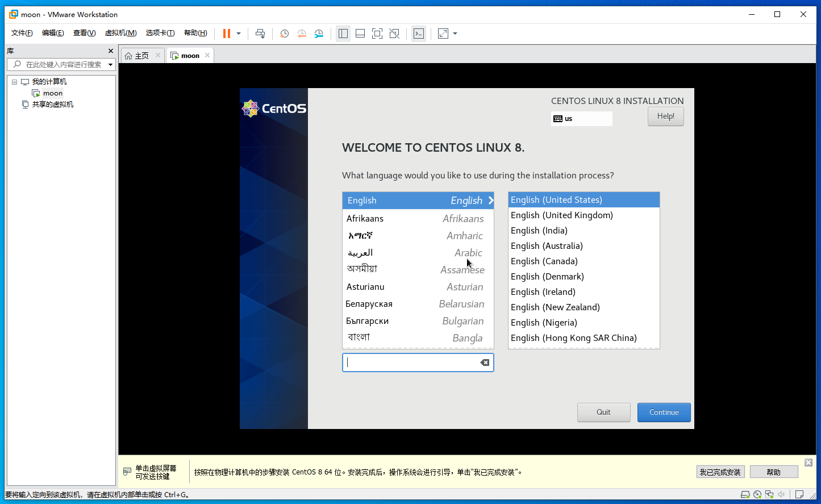Select Amharic in the language list

(x=418, y=236)
